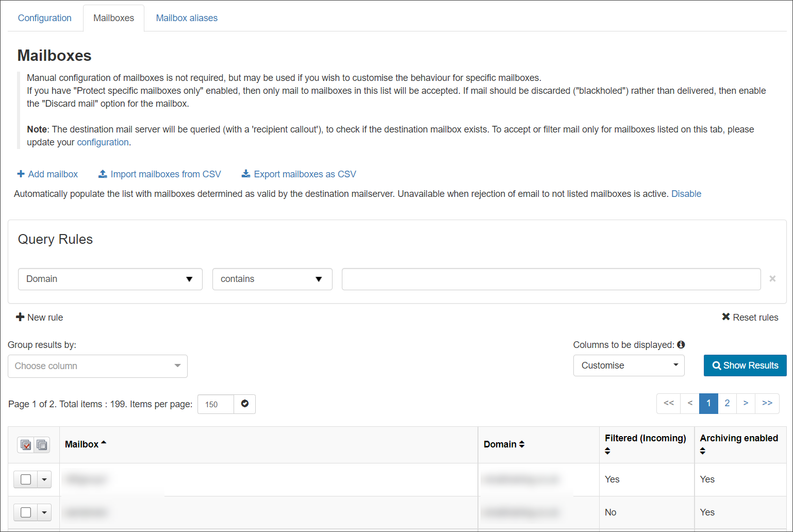Open the Choose column grouping dropdown
Viewport: 793px width, 532px height.
coord(97,366)
